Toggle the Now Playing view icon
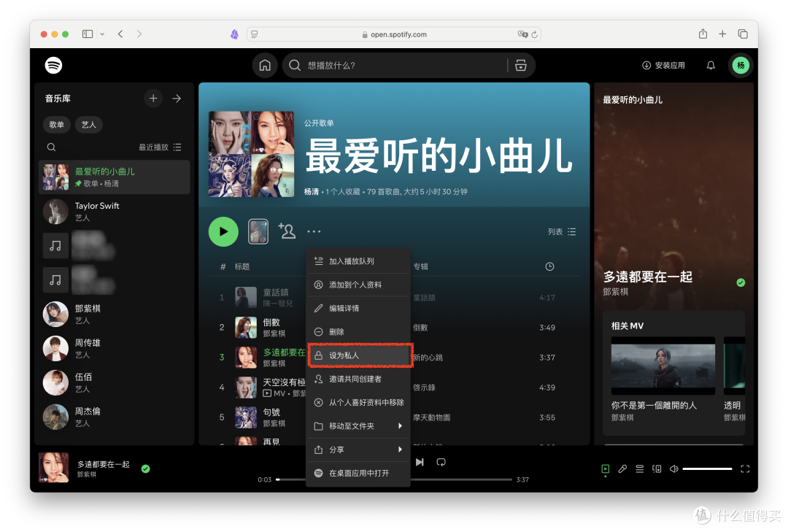Viewport: 788px width, 532px height. [x=606, y=469]
